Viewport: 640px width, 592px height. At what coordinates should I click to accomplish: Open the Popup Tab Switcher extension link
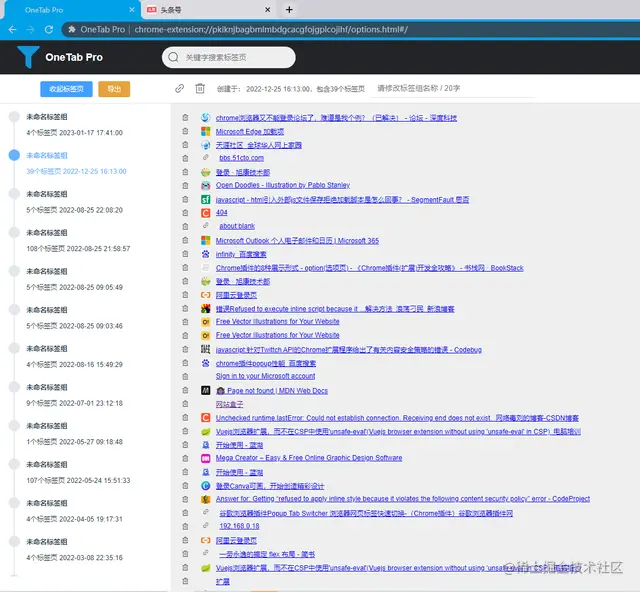(x=366, y=513)
